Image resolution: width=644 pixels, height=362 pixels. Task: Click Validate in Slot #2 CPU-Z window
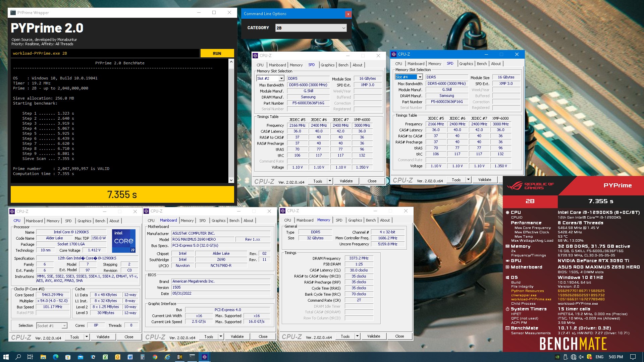click(x=346, y=181)
